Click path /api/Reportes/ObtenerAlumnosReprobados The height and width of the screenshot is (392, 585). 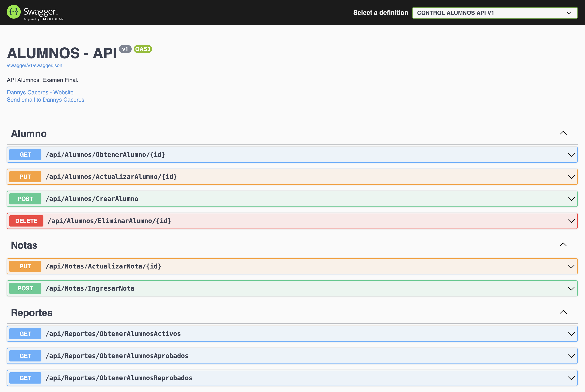(x=119, y=378)
